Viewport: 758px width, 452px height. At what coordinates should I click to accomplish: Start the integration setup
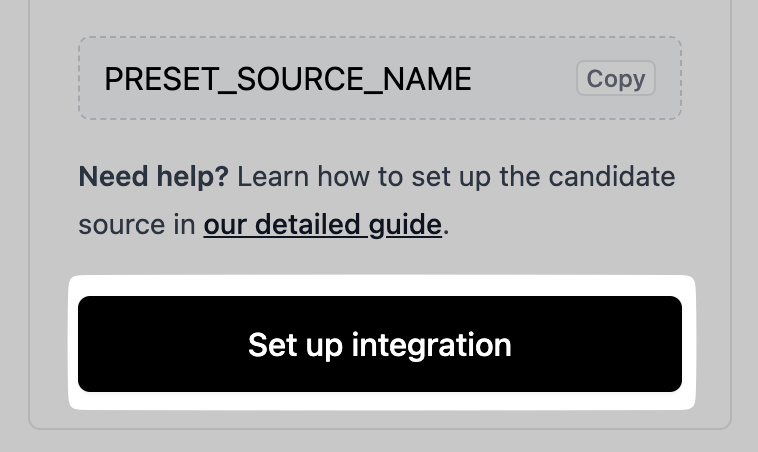380,344
